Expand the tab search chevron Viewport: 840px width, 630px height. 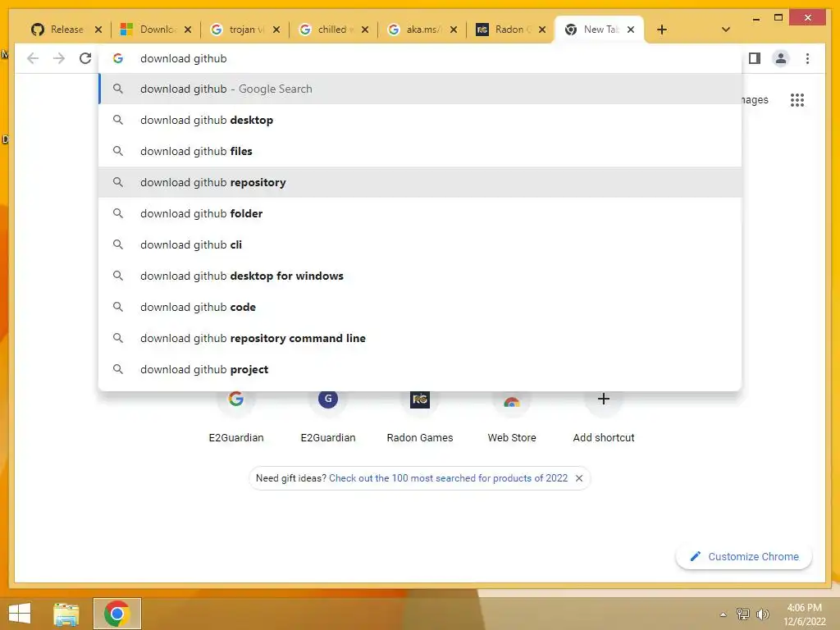[x=726, y=30]
